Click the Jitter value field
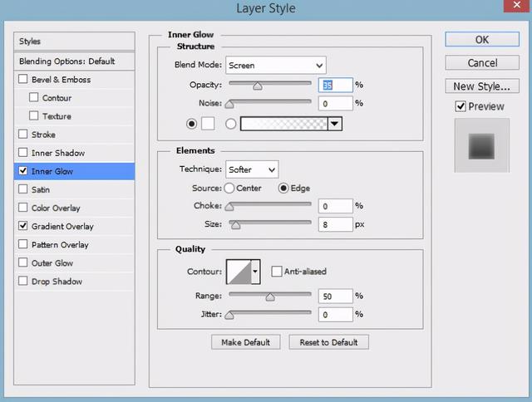532x402 pixels. coord(336,315)
